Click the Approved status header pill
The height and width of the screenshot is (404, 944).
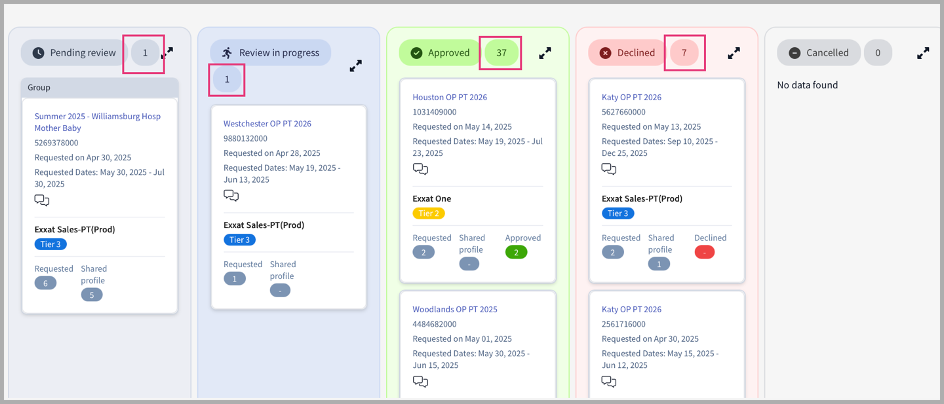[x=439, y=53]
